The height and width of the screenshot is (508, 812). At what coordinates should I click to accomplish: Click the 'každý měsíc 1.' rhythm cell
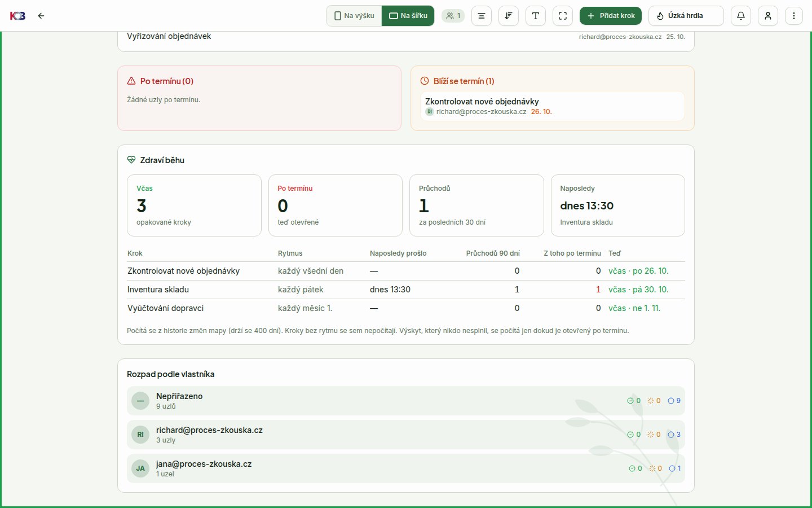pos(305,308)
